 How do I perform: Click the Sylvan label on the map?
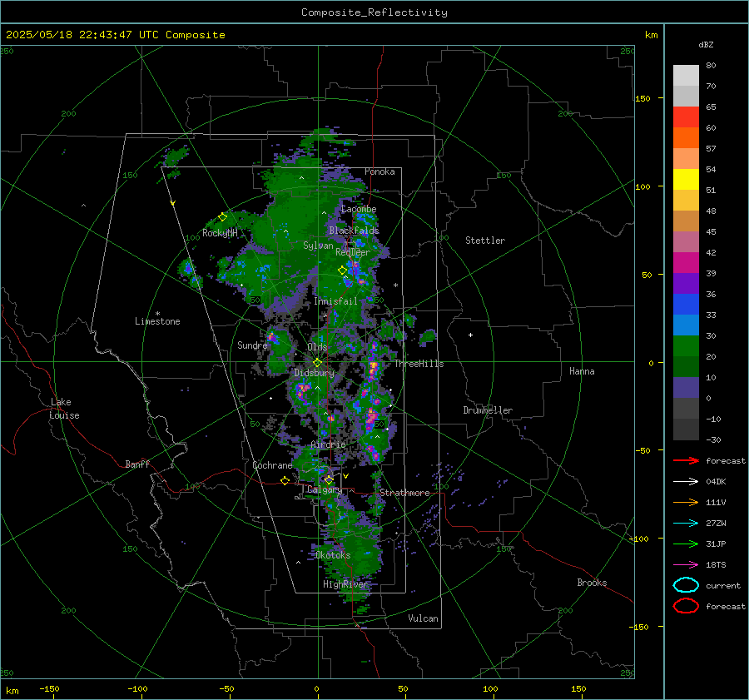(318, 246)
